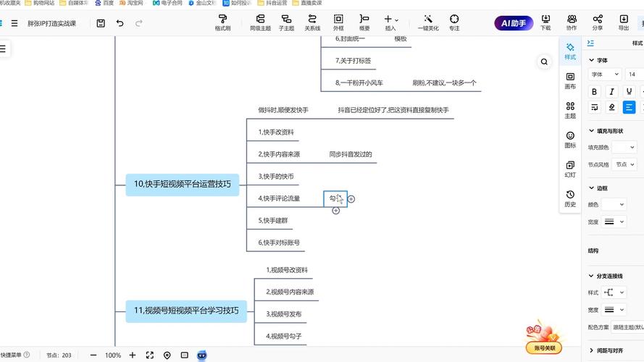644x362 pixels.
Task: Add an outer frame (外框)
Action: [338, 22]
